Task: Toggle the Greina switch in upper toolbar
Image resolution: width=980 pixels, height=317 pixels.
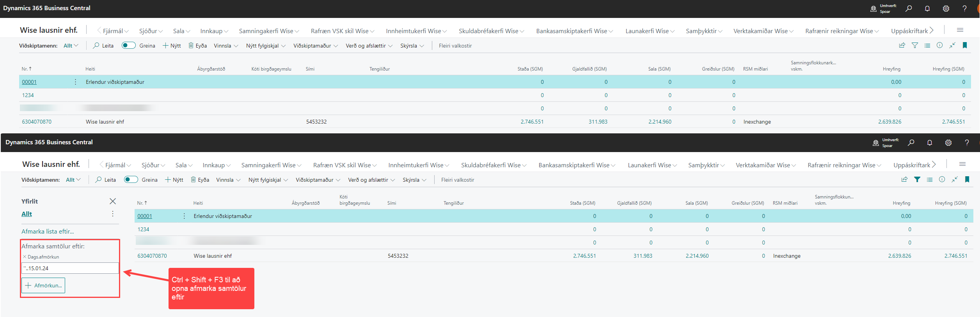Action: (x=129, y=45)
